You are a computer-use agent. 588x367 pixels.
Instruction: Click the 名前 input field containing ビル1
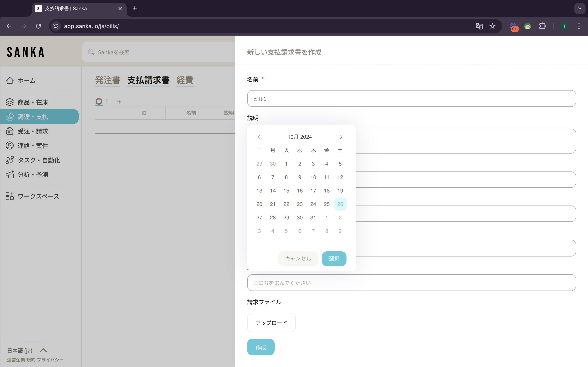(411, 98)
